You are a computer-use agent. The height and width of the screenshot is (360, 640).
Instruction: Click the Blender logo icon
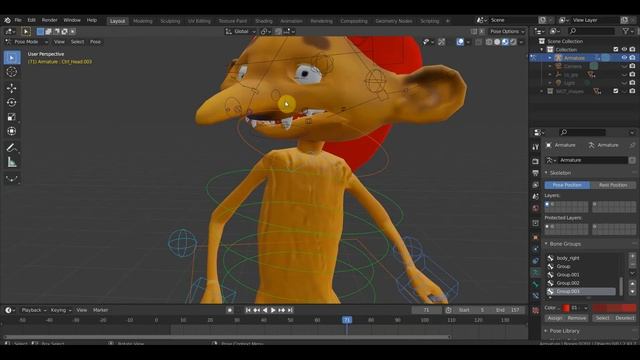click(x=7, y=20)
